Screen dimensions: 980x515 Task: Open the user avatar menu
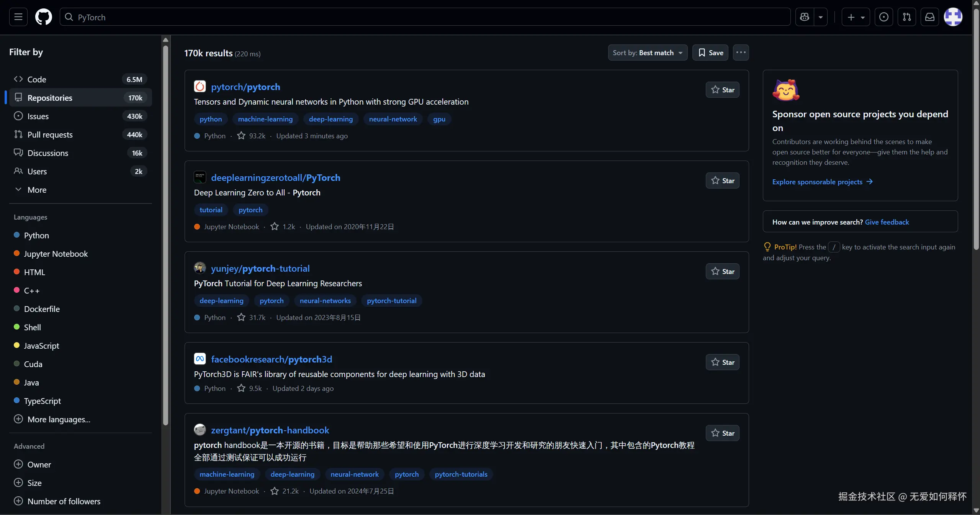[953, 17]
